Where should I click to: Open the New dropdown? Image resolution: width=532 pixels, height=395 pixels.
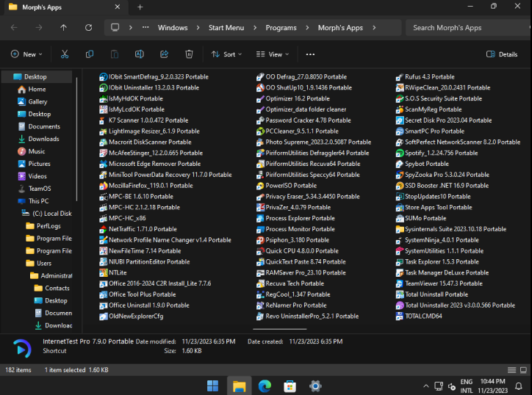pos(26,54)
